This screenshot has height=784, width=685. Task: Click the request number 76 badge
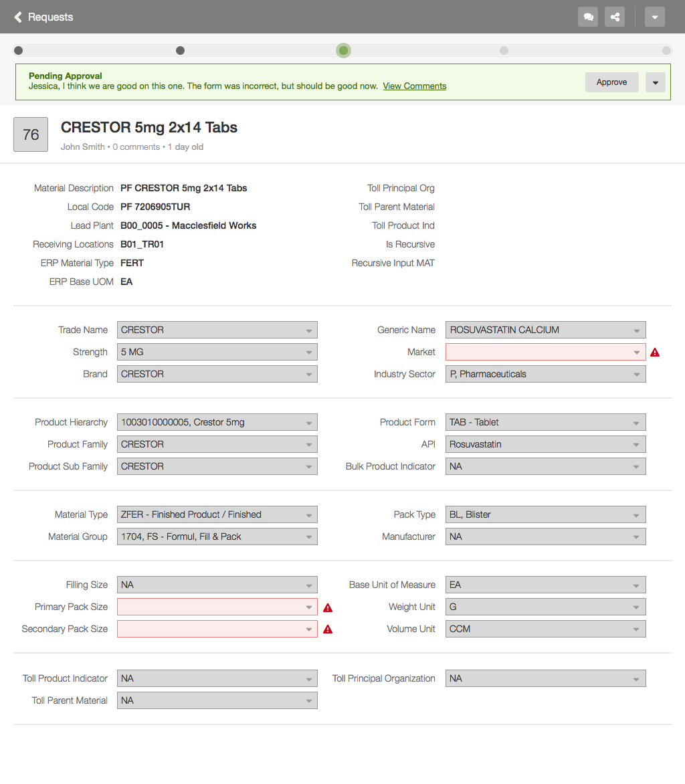(x=31, y=134)
